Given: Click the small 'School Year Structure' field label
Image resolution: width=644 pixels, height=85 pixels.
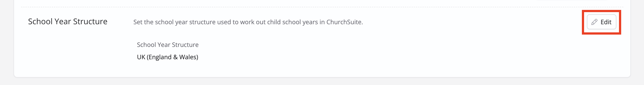Looking at the screenshot, I should (168, 45).
